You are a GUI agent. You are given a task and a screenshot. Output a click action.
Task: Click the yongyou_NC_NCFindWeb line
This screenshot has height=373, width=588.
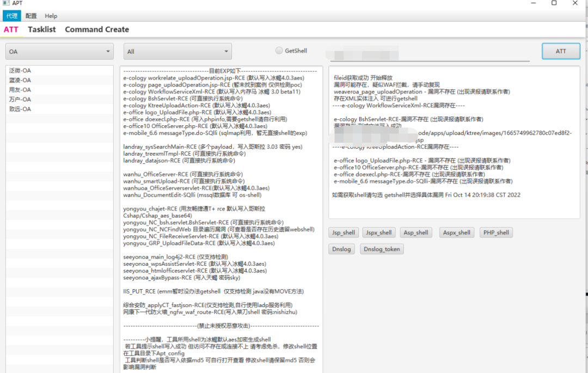[219, 229]
